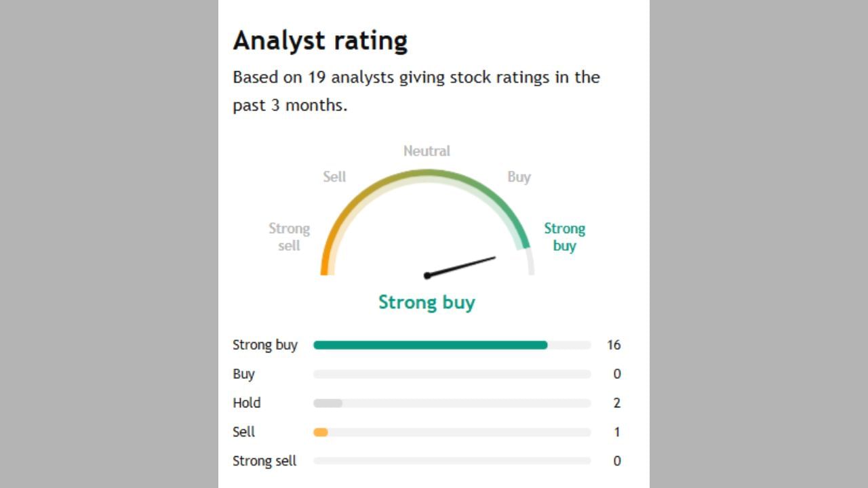Select the Neutral label above the gauge

coord(427,151)
